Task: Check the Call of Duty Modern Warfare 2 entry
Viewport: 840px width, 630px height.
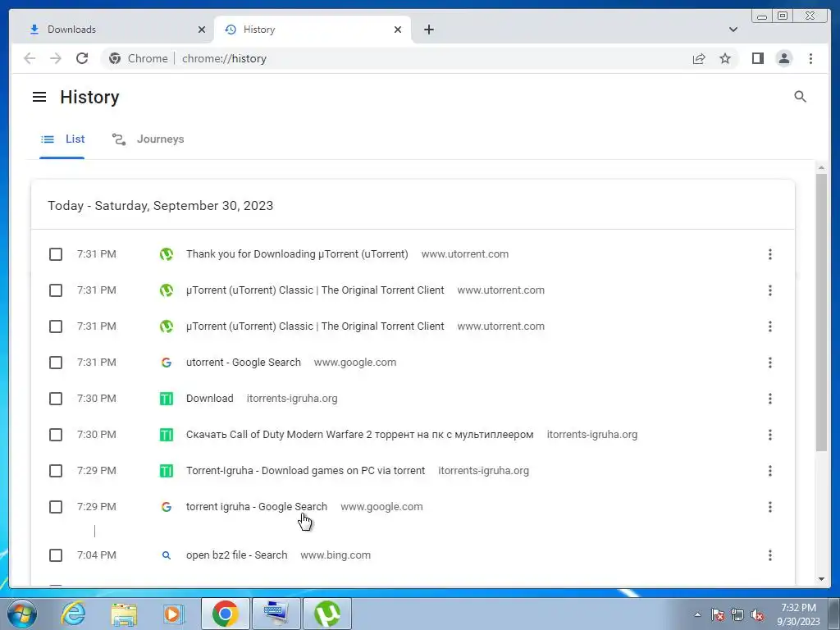Action: pos(56,435)
